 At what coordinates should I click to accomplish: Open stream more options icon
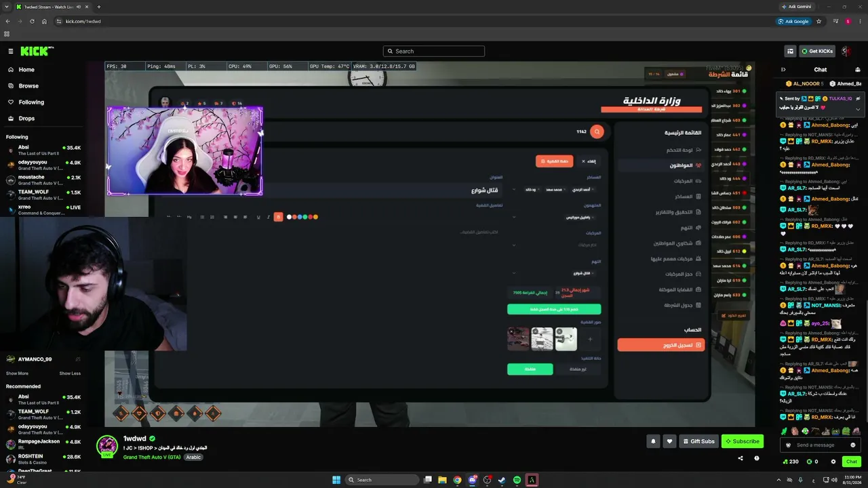pos(757,458)
